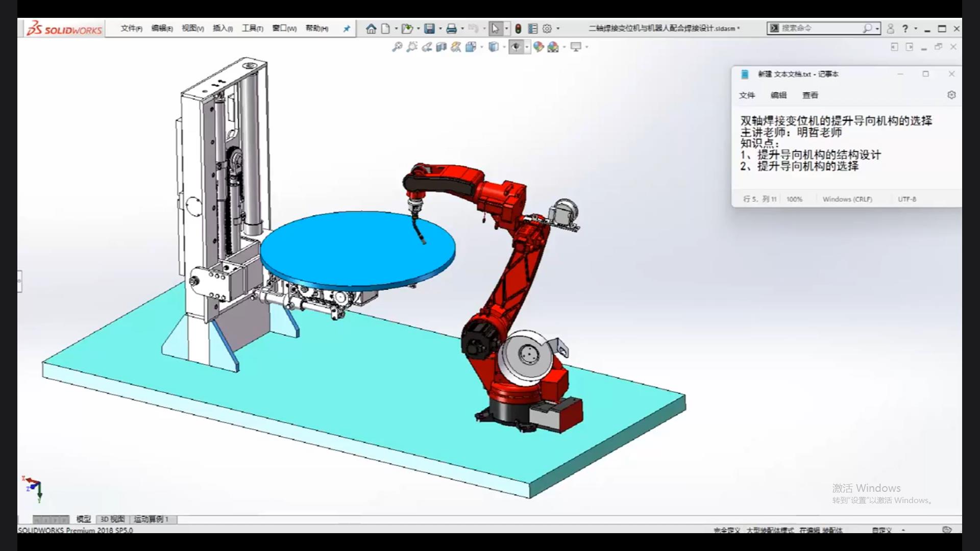Click the expand right panel icon
The height and width of the screenshot is (551, 980).
[910, 47]
